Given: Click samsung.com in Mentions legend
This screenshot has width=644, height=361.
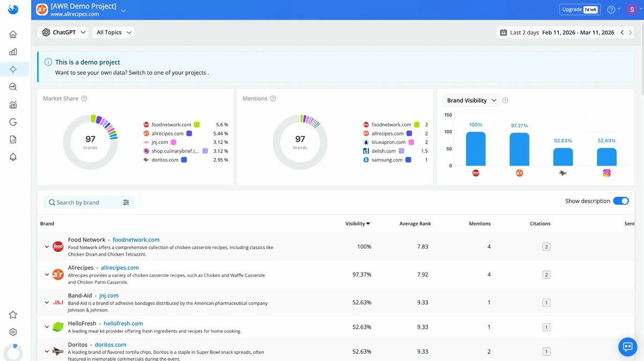Looking at the screenshot, I should click(387, 160).
